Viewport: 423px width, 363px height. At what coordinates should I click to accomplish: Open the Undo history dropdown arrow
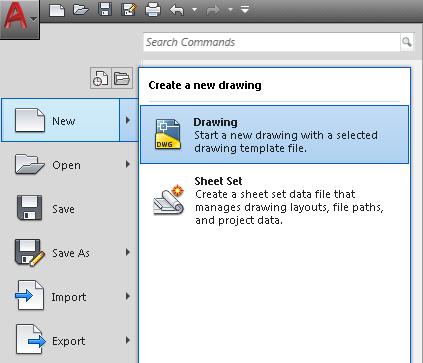[x=194, y=10]
